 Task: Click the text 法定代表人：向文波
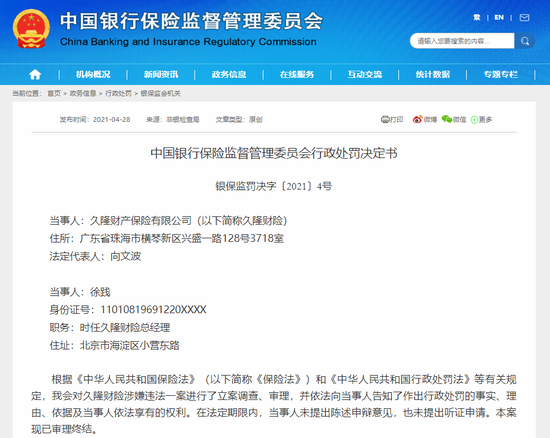click(95, 256)
